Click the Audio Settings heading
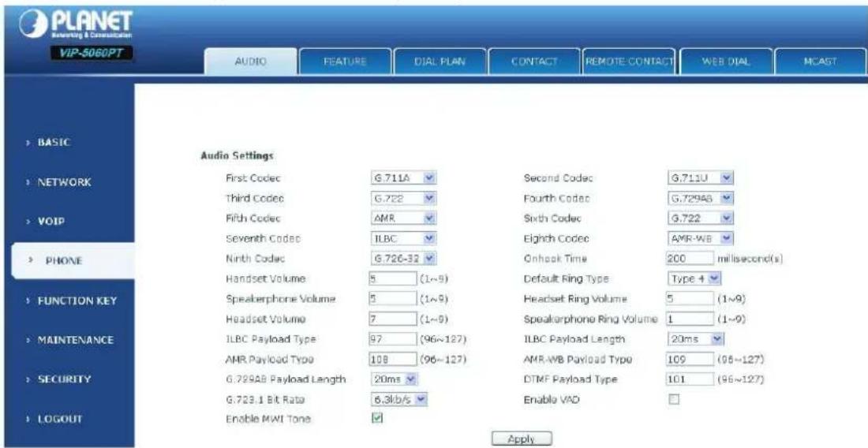This screenshot has width=868, height=448. click(237, 156)
